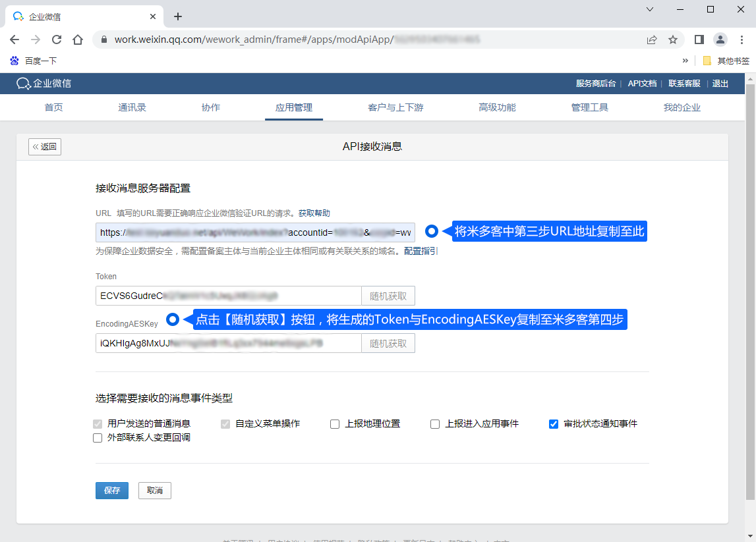Click 随机获取 button next to Token field

(388, 296)
